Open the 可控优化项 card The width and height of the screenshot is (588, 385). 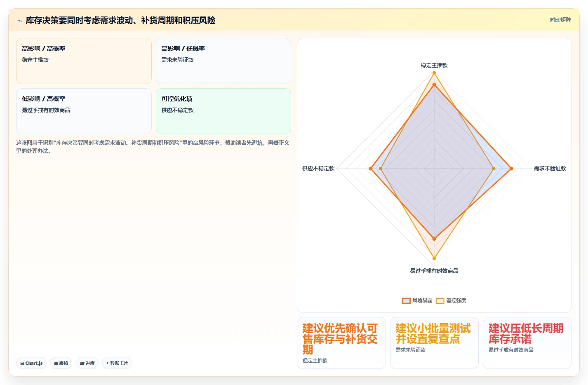tap(223, 111)
